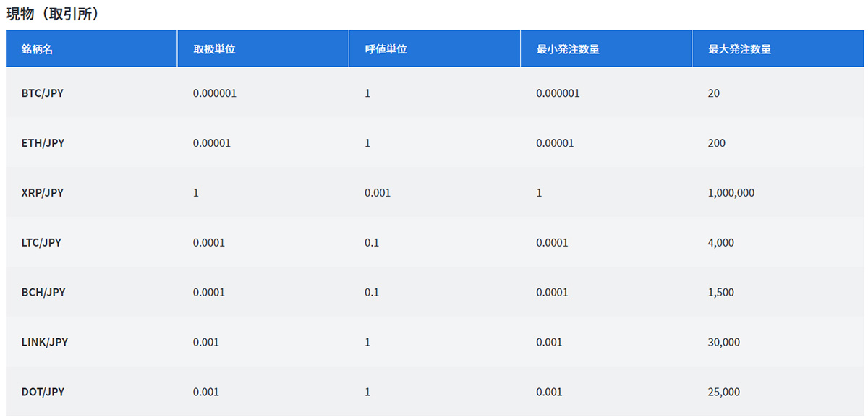
Task: Select the DOT/JPY row label
Action: pos(43,392)
